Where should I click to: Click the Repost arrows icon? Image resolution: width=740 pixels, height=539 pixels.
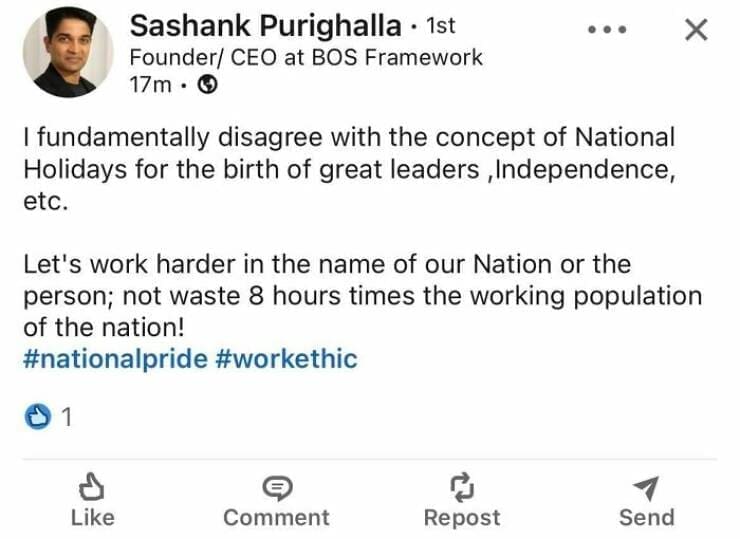[x=462, y=487]
